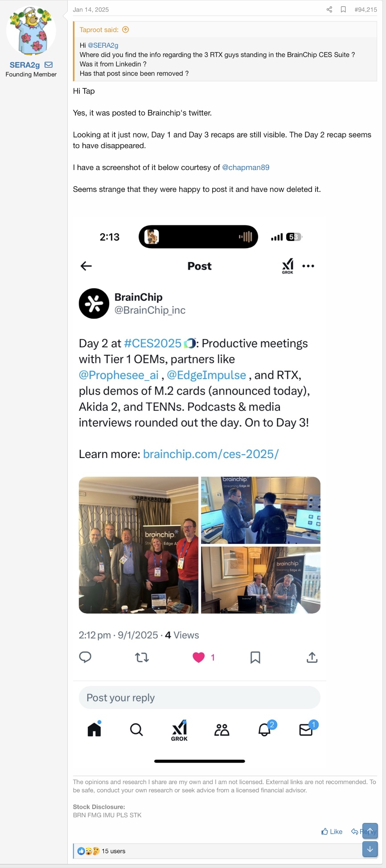Tap the back arrow in the tweet screenshot
386x868 pixels.
coord(86,266)
